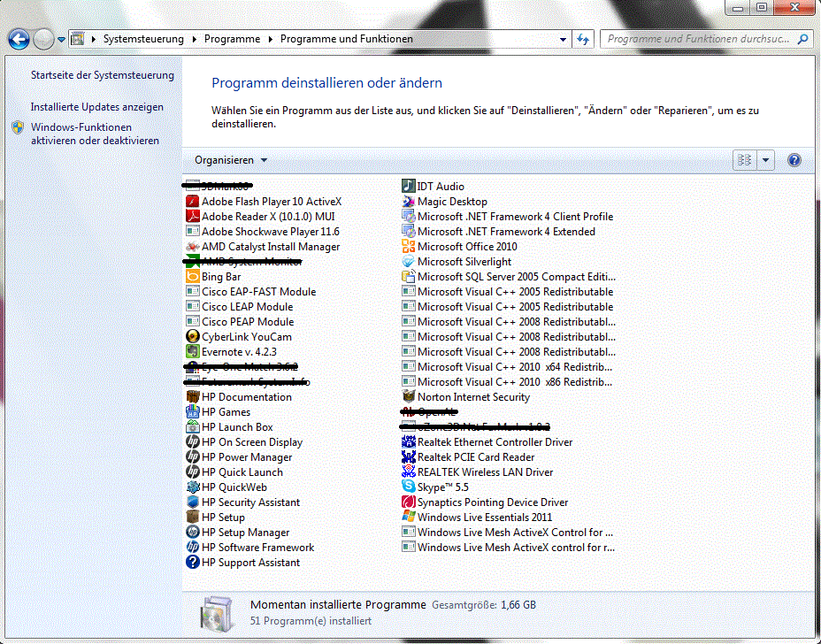Select Cisco LEAP Module entry
The height and width of the screenshot is (644, 821).
(240, 307)
